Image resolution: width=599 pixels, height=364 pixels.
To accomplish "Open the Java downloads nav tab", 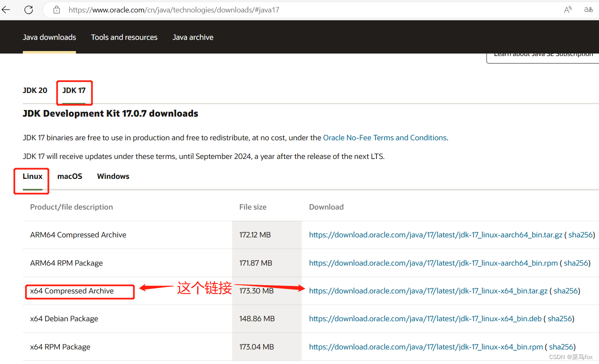I will (49, 37).
